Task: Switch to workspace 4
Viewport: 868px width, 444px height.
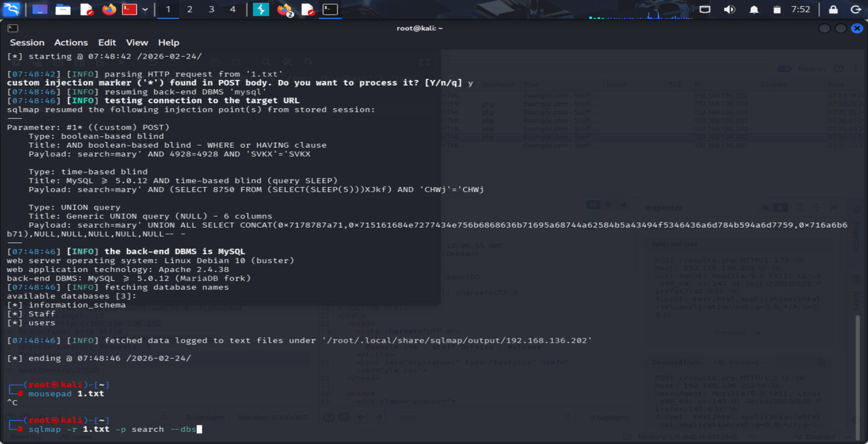Action: [x=232, y=9]
